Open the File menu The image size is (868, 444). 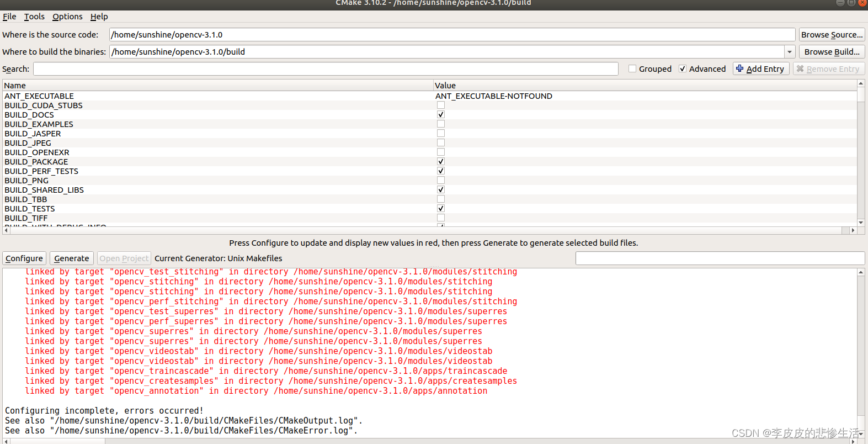pos(9,17)
